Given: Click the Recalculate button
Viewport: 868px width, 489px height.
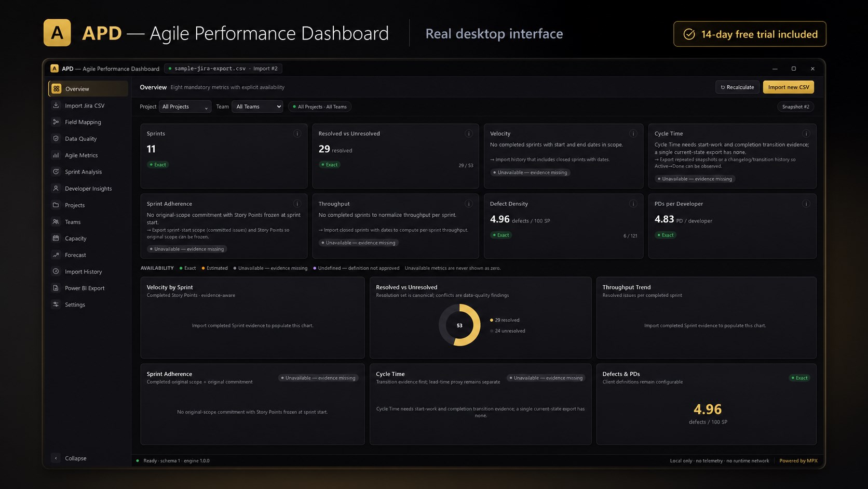Looking at the screenshot, I should [737, 87].
